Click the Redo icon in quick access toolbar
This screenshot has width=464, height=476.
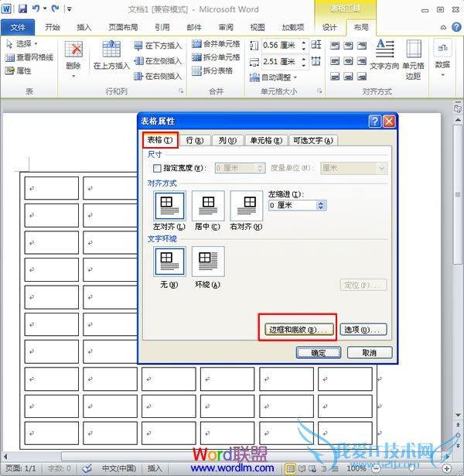55,9
